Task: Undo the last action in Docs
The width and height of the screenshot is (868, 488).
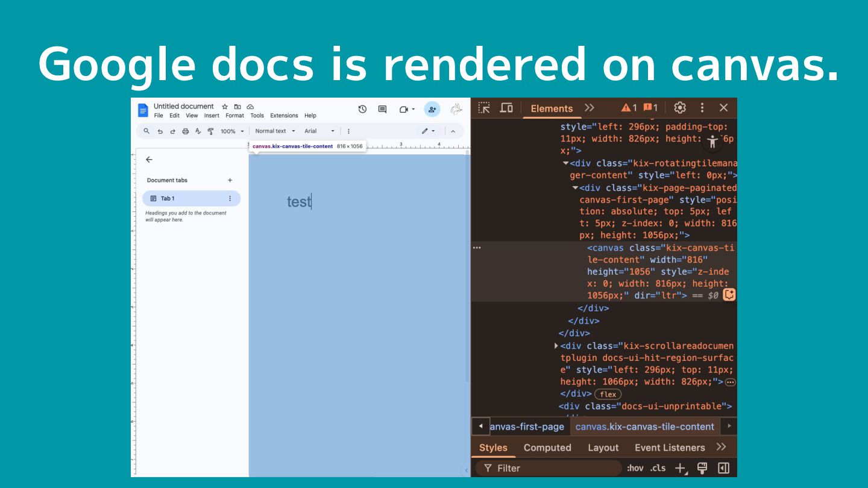Action: tap(160, 131)
